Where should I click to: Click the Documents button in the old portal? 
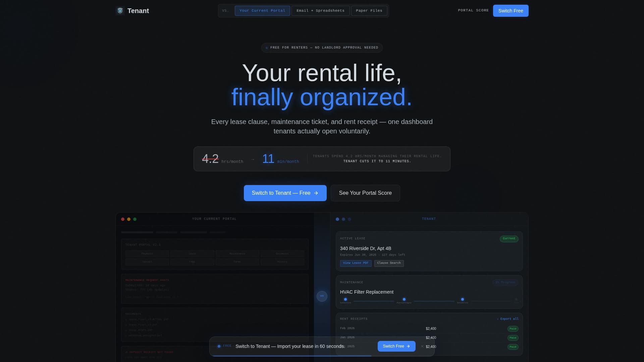point(282,254)
